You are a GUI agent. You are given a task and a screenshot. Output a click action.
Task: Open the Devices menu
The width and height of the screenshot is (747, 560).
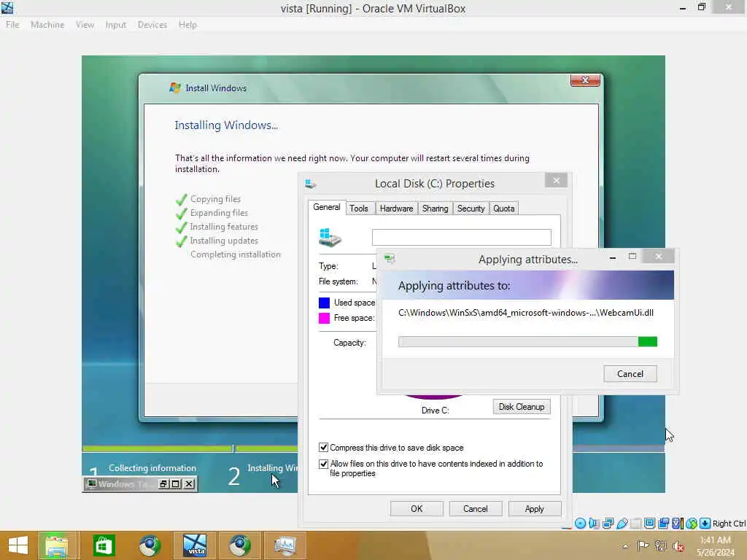point(152,25)
